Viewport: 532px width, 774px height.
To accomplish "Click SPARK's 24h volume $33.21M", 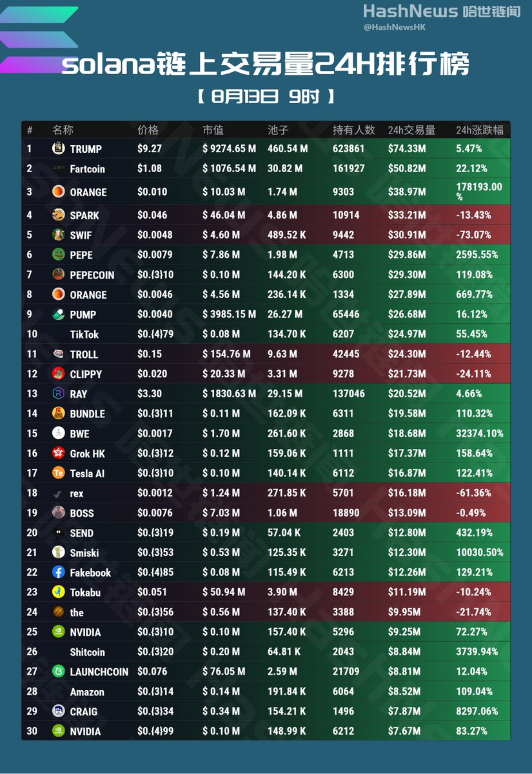I will (x=407, y=215).
